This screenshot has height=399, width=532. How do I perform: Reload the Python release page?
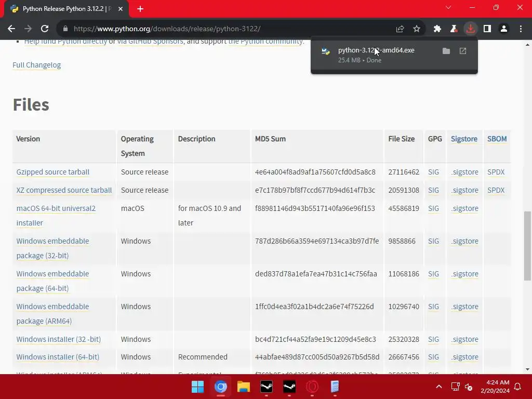[45, 29]
